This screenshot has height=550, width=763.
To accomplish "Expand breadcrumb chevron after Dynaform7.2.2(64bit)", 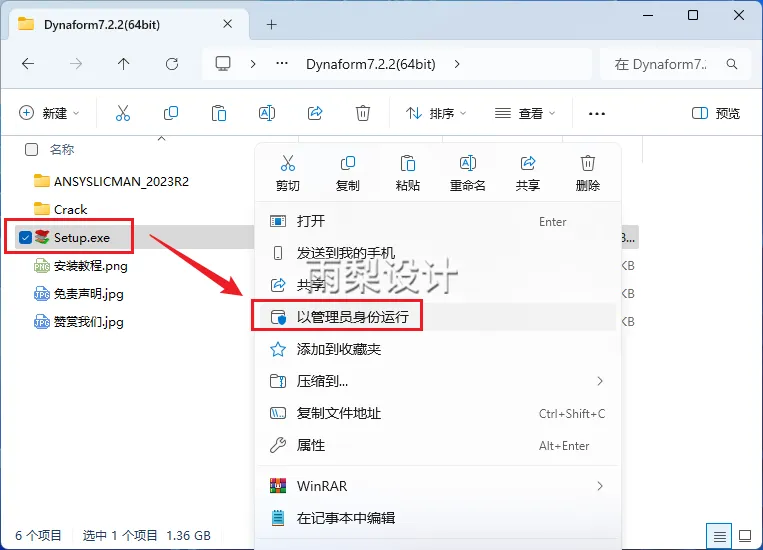I will 457,64.
